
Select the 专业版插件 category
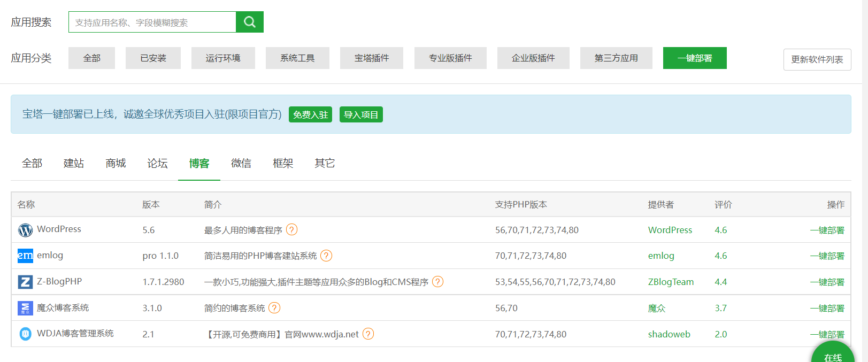(x=450, y=58)
